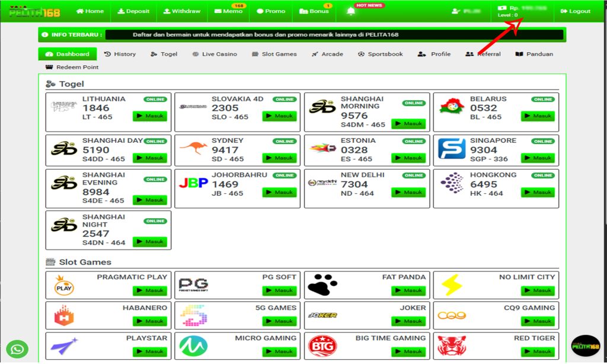Click Masuk for Hongkong market
607x364 pixels.
pos(538,192)
